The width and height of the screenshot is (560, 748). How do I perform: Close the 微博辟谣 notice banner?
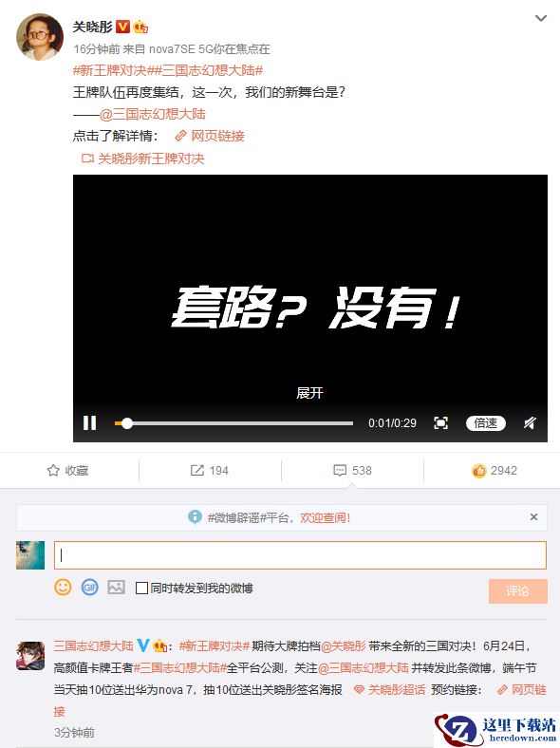tap(533, 517)
